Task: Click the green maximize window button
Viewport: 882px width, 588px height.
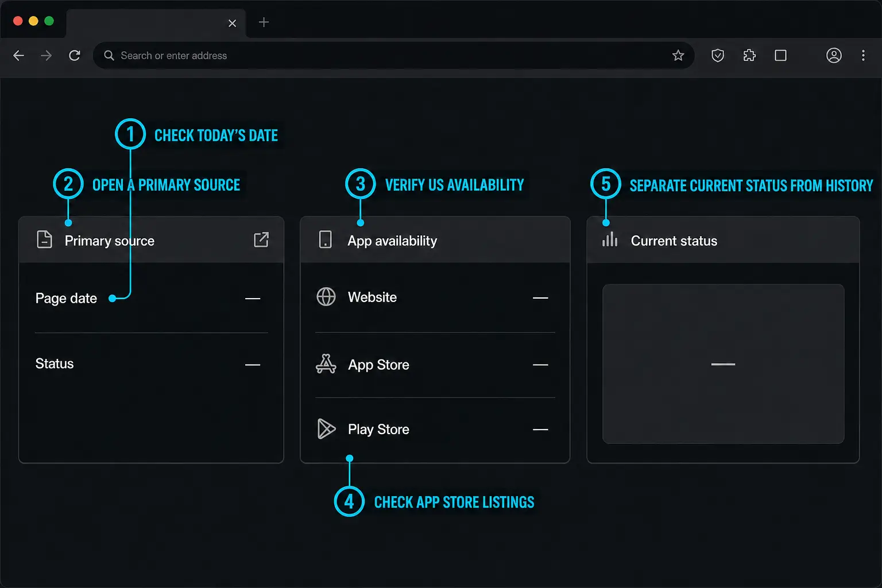Action: pos(49,21)
